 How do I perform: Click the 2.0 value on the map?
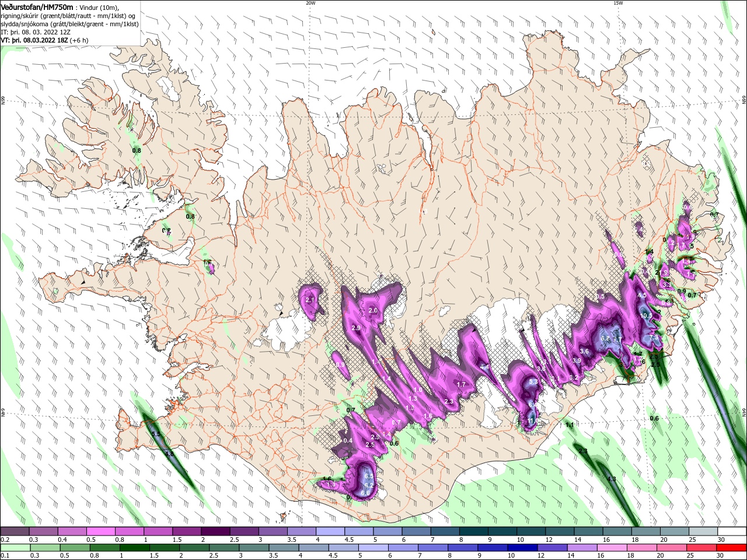(373, 310)
